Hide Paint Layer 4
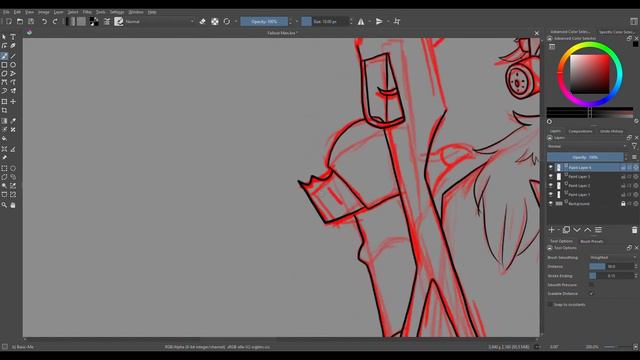Viewport: 640px width, 360px height. click(x=550, y=167)
